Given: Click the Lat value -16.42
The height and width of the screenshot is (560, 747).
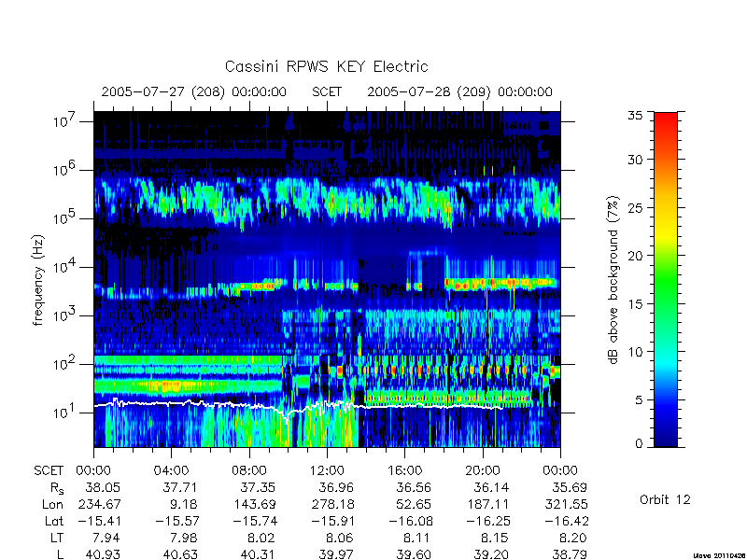Looking at the screenshot, I should (x=566, y=521).
